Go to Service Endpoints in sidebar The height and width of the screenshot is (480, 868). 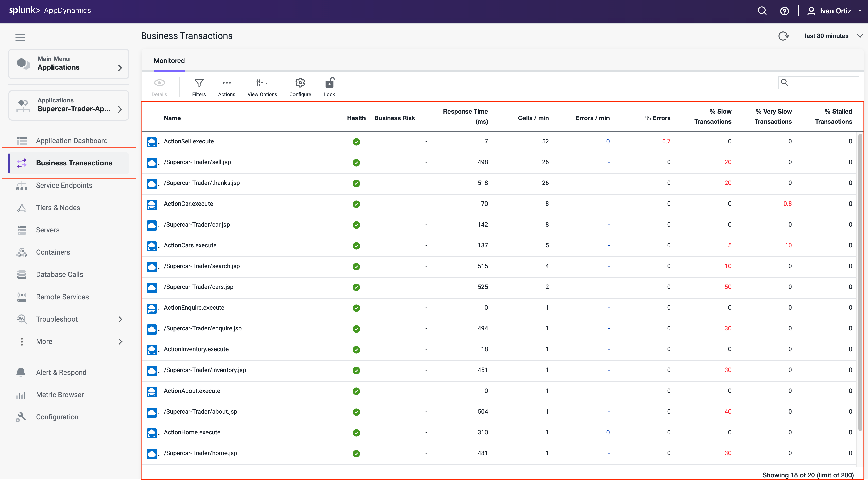pos(64,186)
